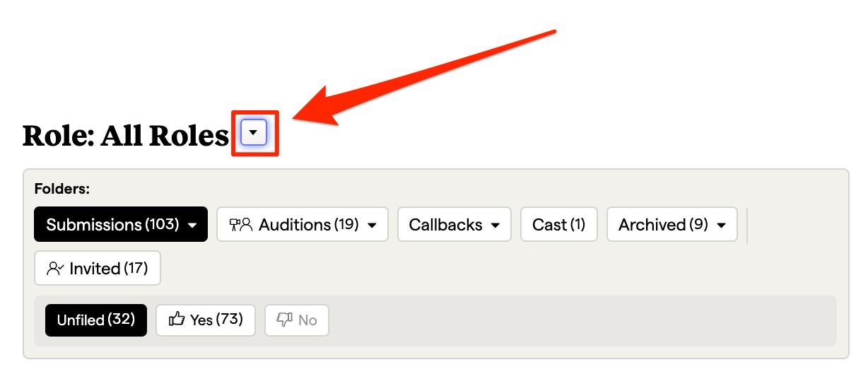Viewport: 868px width, 379px height.
Task: Expand the Auditions dropdown caret
Action: point(373,226)
